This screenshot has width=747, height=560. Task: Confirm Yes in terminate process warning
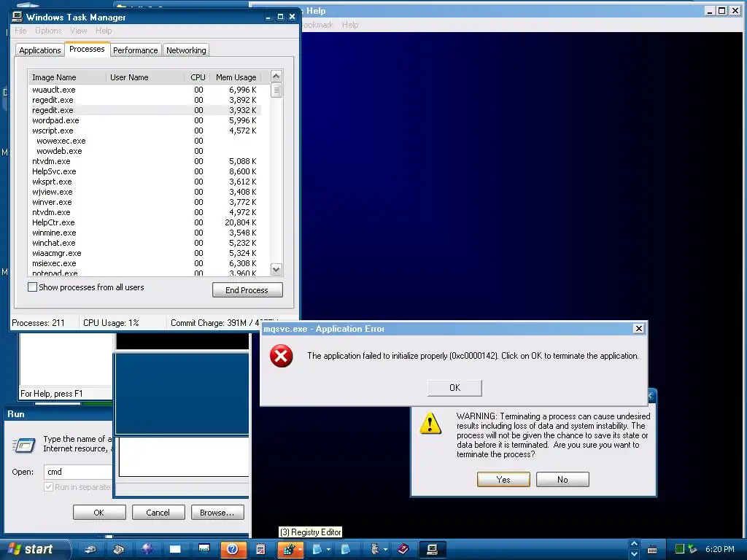point(503,480)
